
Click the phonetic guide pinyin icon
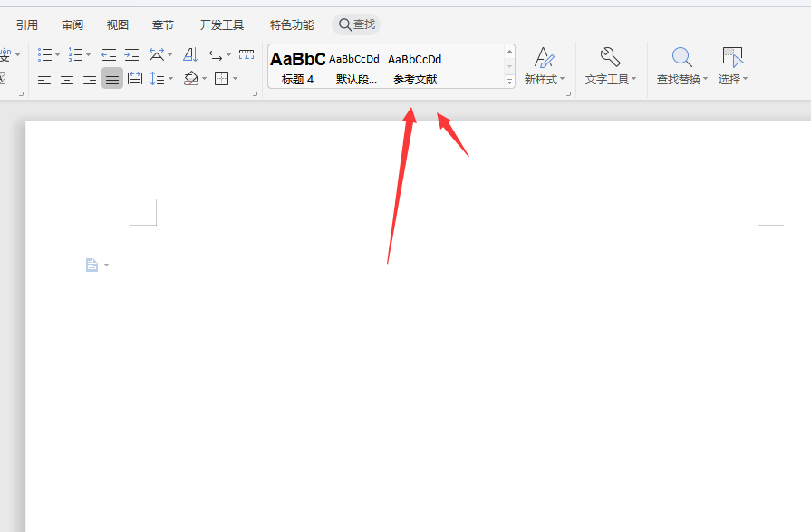(5, 54)
